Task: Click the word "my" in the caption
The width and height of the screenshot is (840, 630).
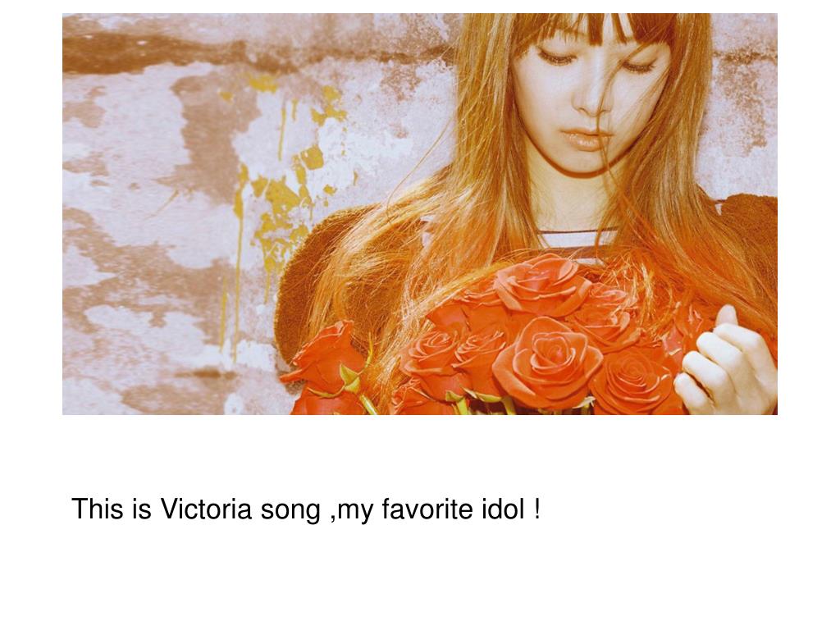Action: (x=355, y=512)
